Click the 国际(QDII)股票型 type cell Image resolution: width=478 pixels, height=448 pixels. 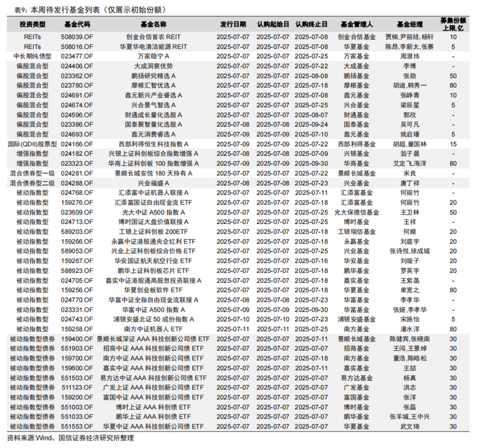pyautogui.click(x=32, y=144)
